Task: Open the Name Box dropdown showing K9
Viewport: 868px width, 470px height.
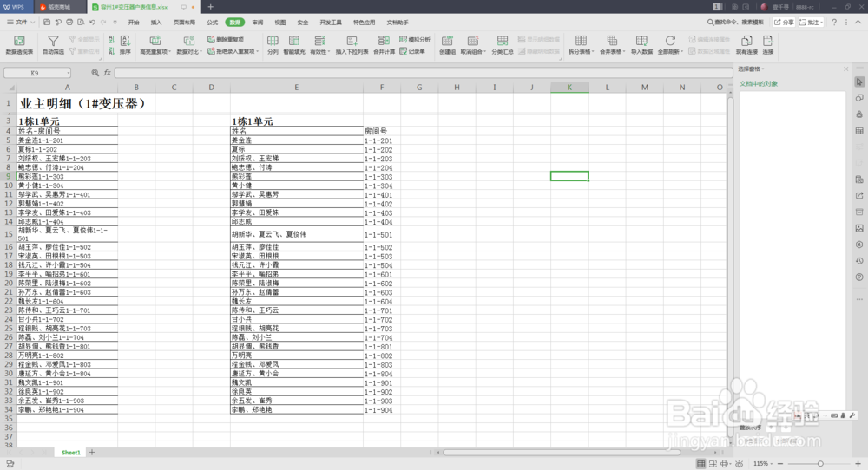Action: pyautogui.click(x=68, y=73)
